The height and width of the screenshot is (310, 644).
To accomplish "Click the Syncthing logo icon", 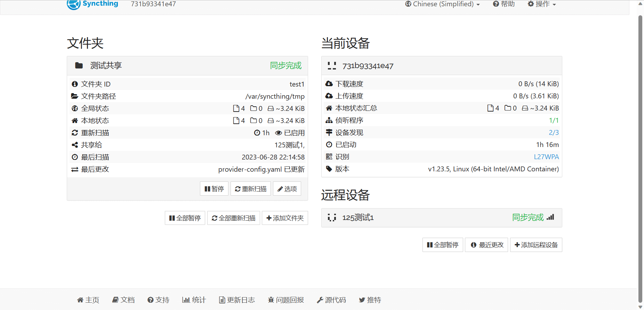I will (74, 4).
